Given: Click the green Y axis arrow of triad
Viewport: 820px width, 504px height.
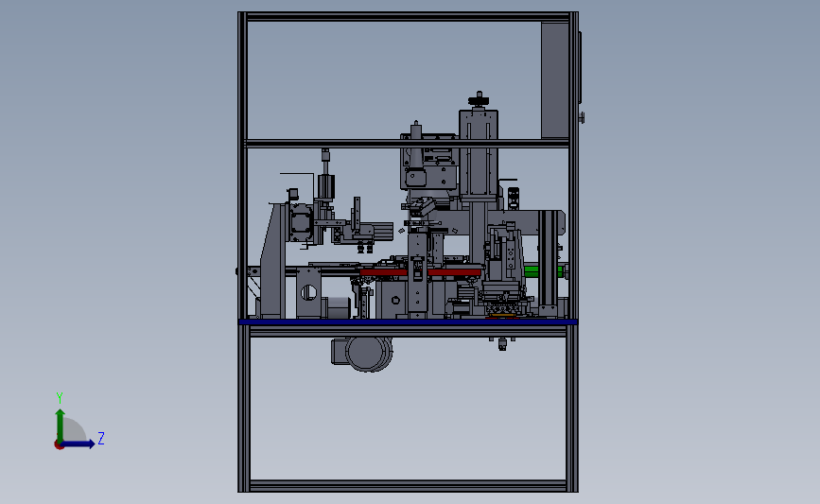Looking at the screenshot, I should pos(61,426).
